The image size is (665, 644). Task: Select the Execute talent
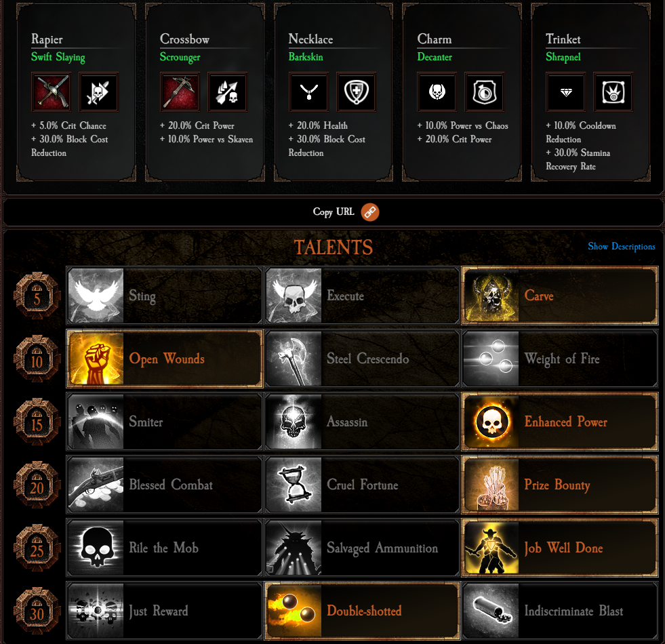(362, 296)
